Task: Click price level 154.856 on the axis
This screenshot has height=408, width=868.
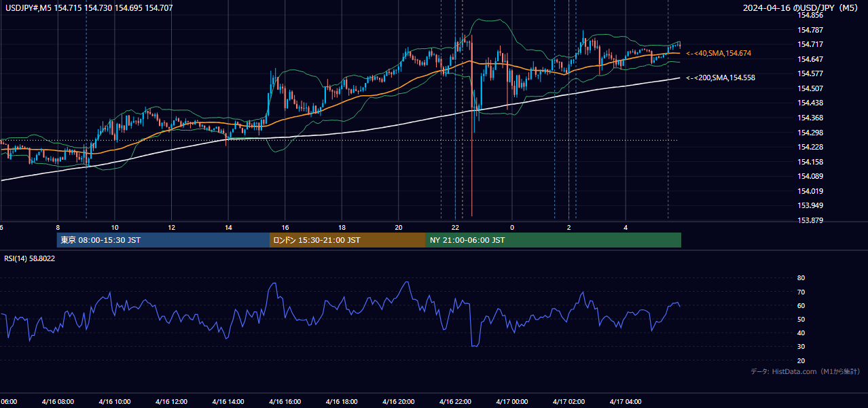Action: coord(810,14)
